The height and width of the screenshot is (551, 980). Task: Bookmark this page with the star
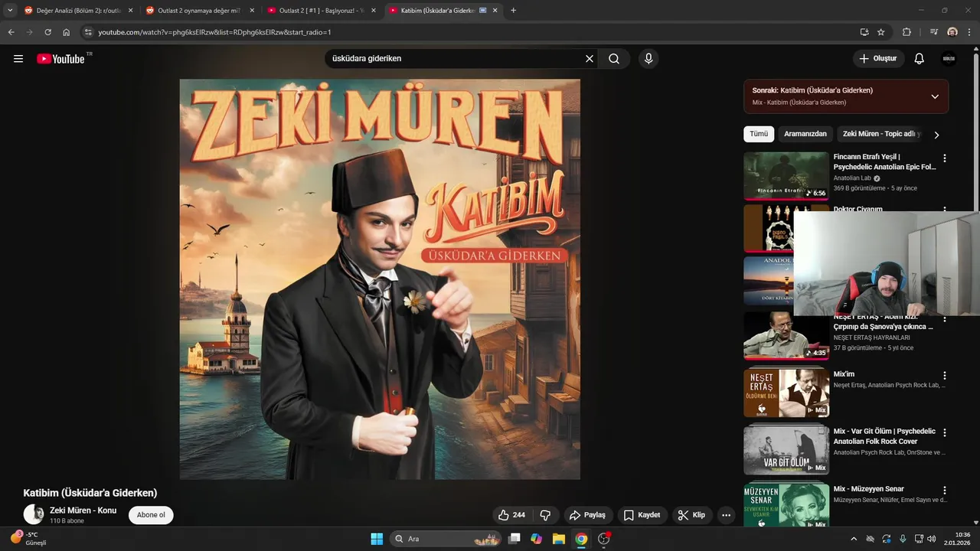point(881,32)
